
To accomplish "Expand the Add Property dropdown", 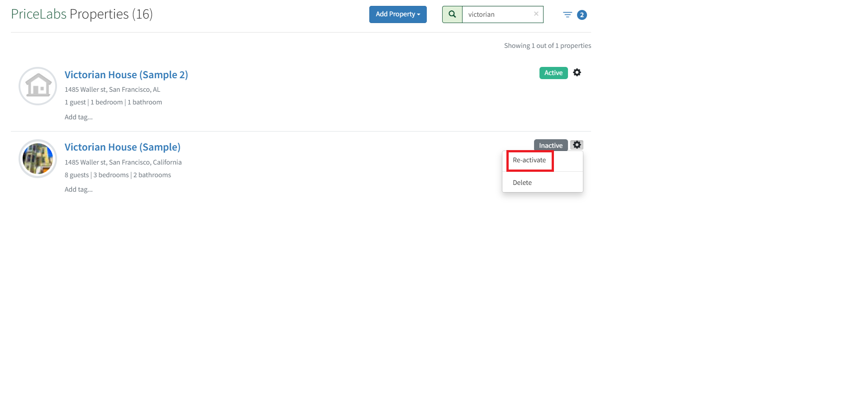I will coord(398,14).
